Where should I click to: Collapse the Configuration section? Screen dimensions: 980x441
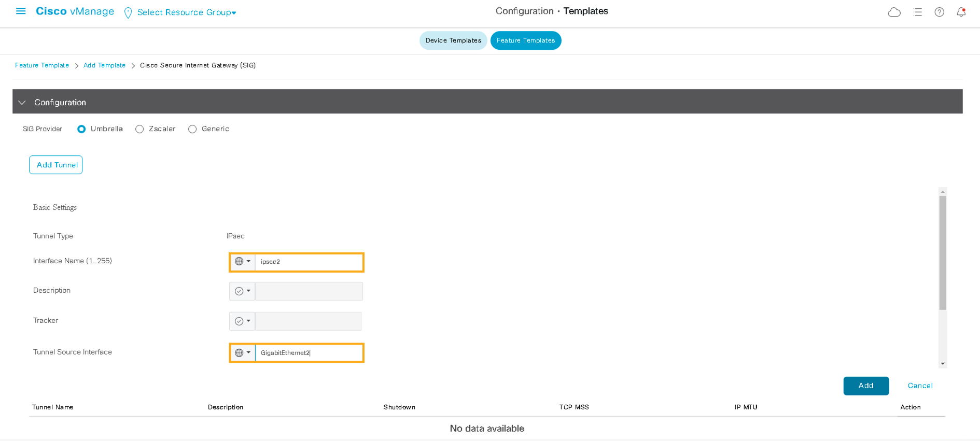(x=22, y=103)
